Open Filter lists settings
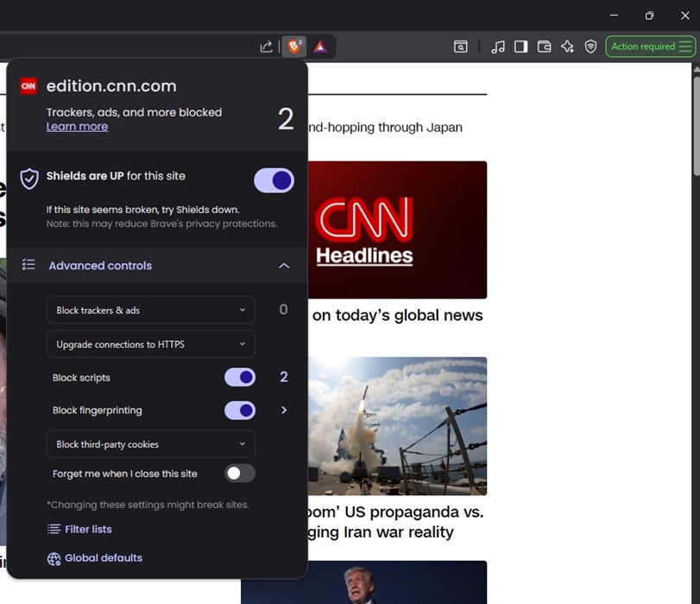Screen dimensions: 700x604 point(87,529)
